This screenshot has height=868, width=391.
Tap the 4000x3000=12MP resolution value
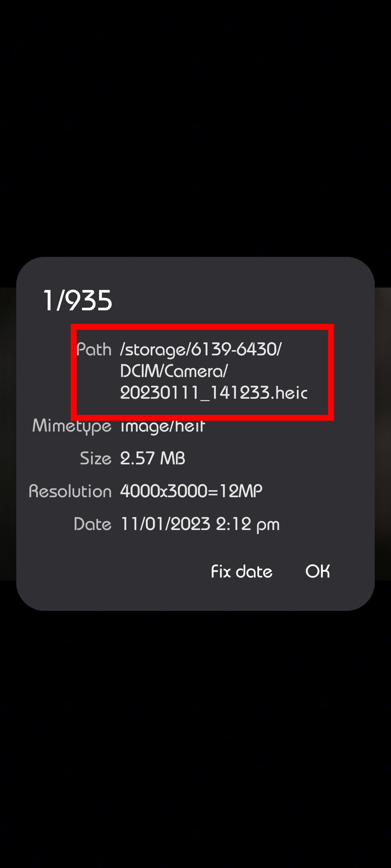pos(191,491)
